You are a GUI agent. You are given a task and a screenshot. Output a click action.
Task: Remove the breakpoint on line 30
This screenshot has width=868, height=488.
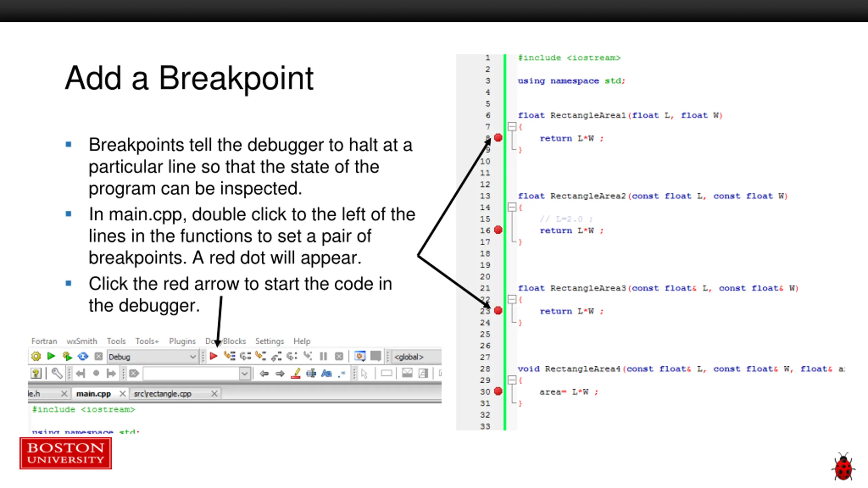point(498,391)
